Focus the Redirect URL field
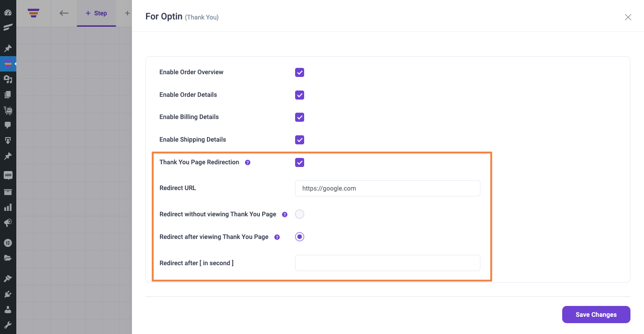 (388, 188)
